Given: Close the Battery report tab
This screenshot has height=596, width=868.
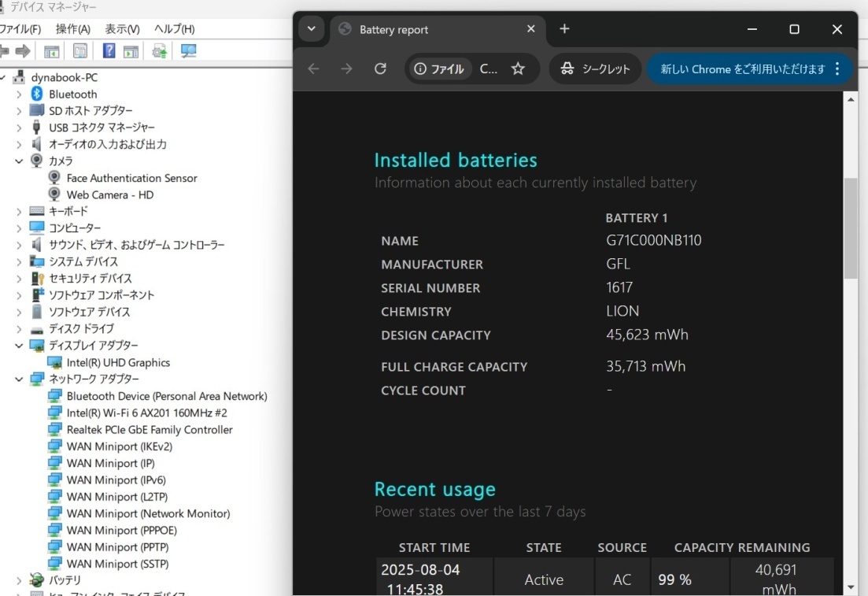Looking at the screenshot, I should coord(530,29).
